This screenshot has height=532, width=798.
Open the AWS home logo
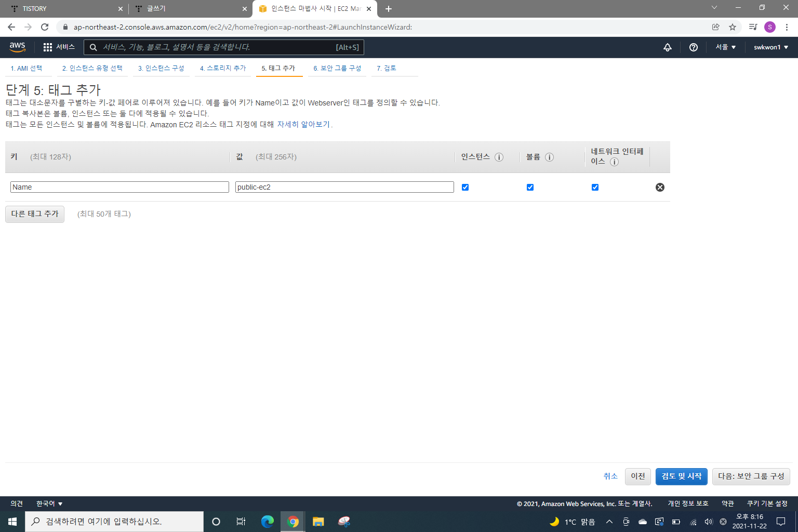17,47
